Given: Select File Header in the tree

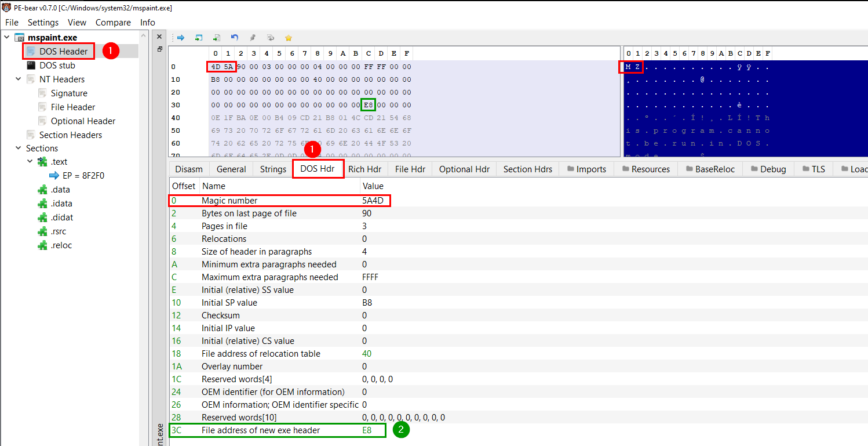Looking at the screenshot, I should point(73,107).
